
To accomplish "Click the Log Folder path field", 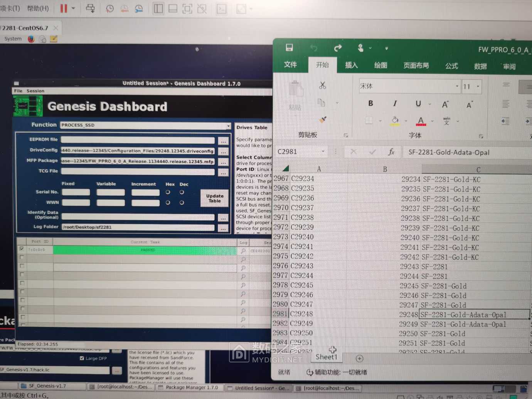I will (x=138, y=227).
